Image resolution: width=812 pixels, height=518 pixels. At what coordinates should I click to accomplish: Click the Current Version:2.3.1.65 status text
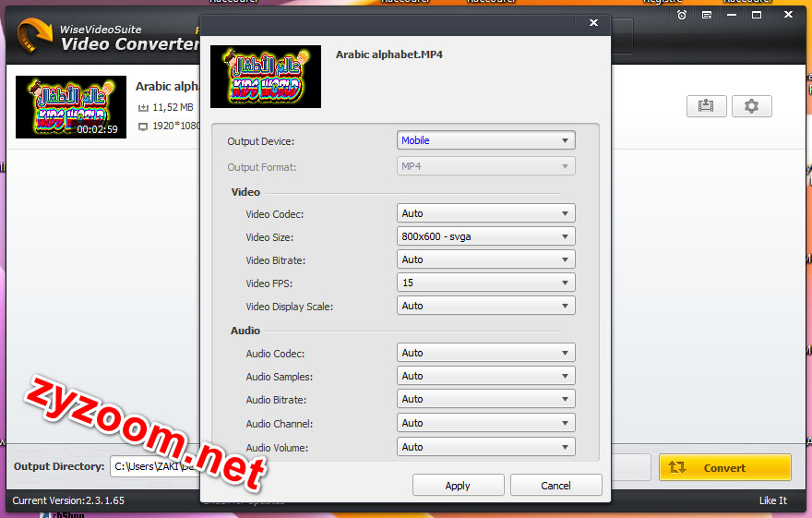68,500
